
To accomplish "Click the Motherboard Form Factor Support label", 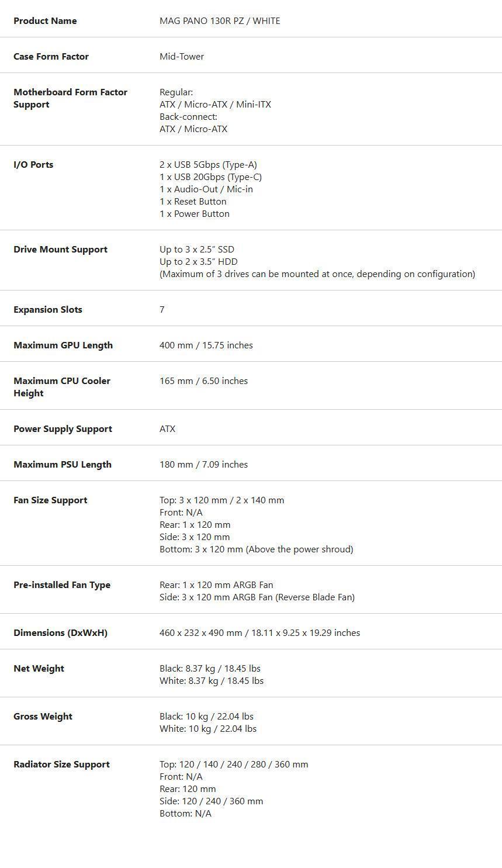I will 70,98.
